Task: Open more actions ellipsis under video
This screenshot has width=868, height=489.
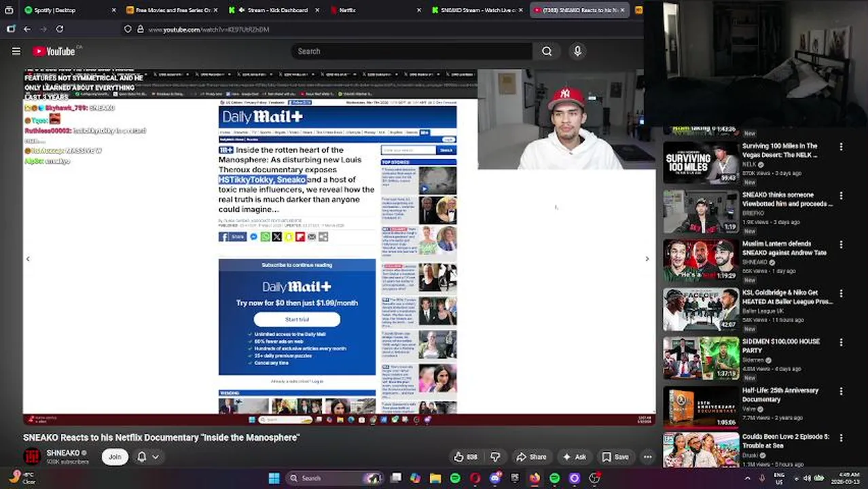Action: click(x=647, y=457)
